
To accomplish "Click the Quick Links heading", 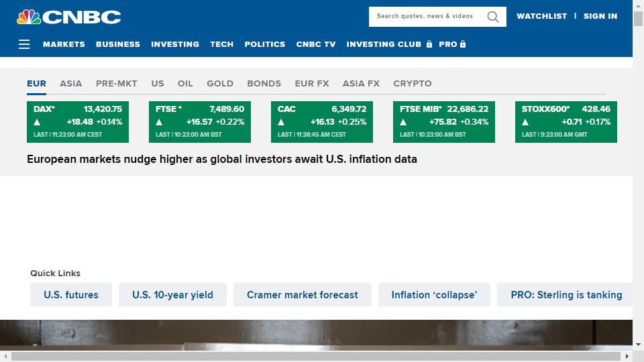I will 55,274.
